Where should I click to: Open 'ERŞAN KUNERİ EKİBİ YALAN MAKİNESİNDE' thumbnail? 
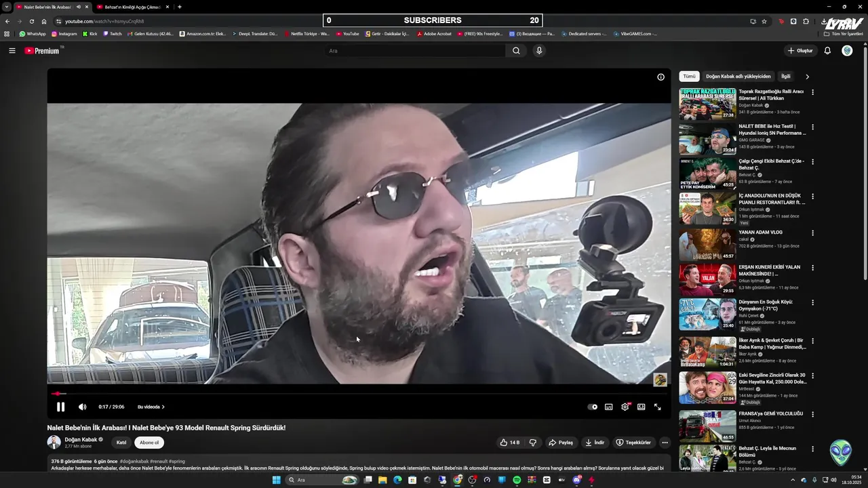[707, 279]
